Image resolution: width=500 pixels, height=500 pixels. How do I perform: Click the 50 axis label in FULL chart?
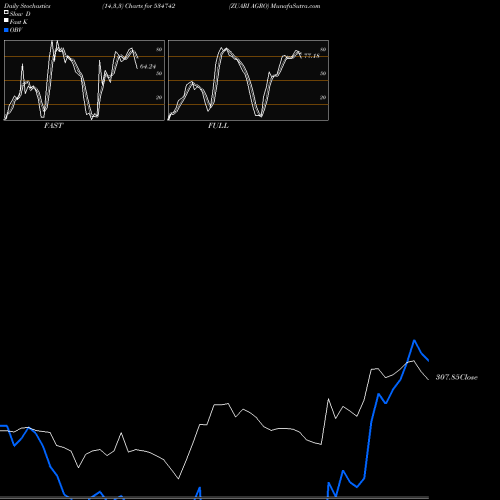point(323,73)
